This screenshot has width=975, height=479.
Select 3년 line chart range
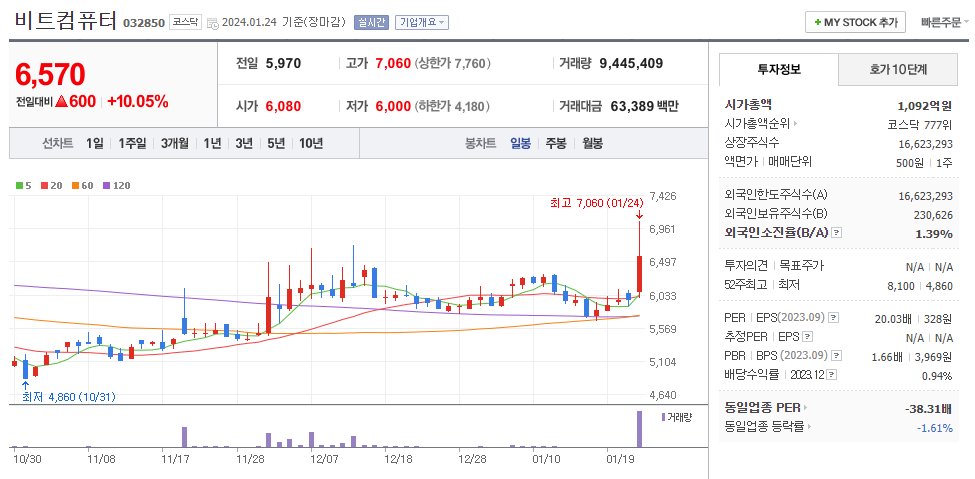tap(244, 144)
